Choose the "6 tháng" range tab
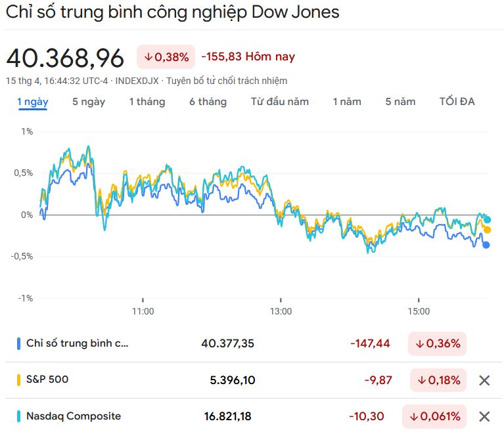Image resolution: width=504 pixels, height=434 pixels. pos(208,102)
